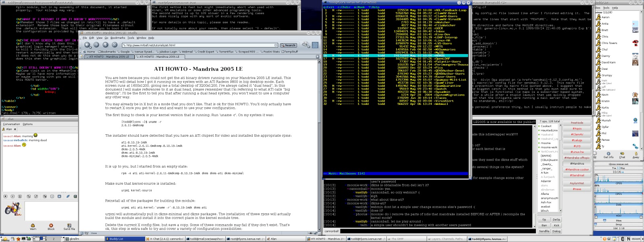644x242 pixels.
Task: Click the Warn icon in Alan conversation
Action: 33,227
